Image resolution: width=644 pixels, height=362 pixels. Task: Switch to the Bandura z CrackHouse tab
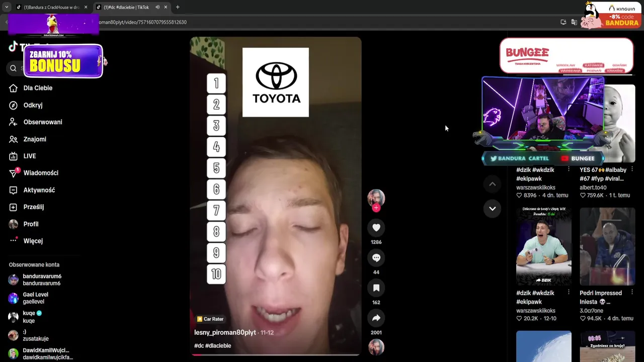pos(51,7)
